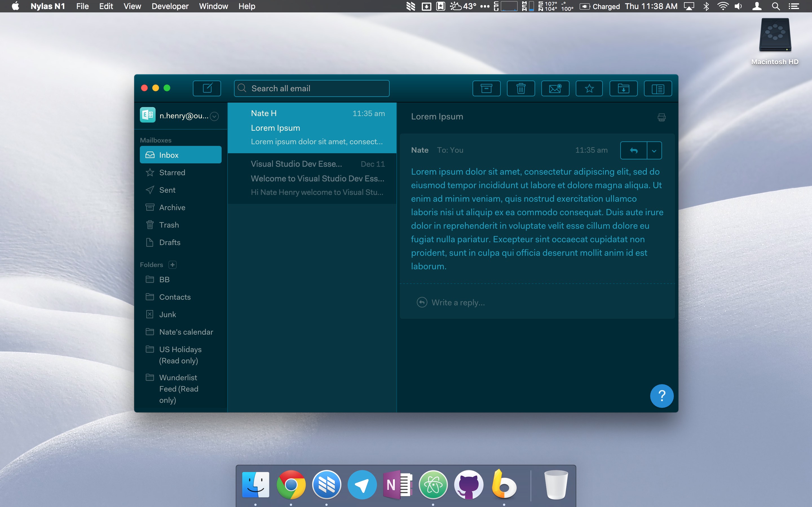812x507 pixels.
Task: Click Write a reply box
Action: tap(458, 303)
